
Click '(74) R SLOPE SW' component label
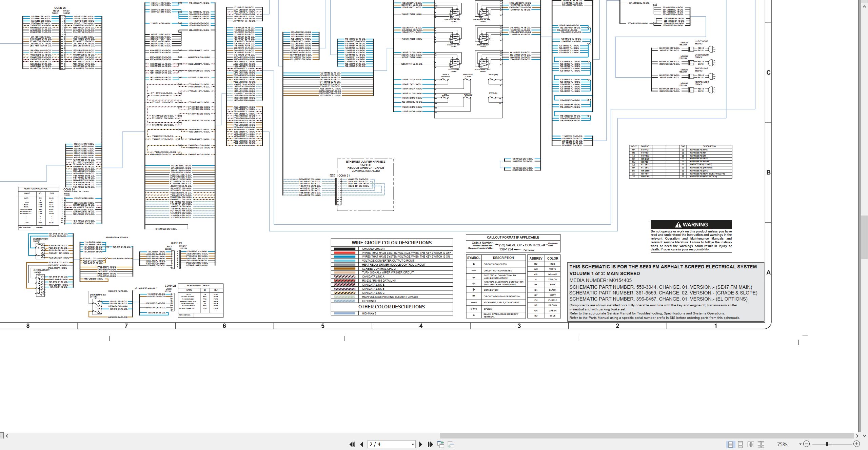(41, 270)
